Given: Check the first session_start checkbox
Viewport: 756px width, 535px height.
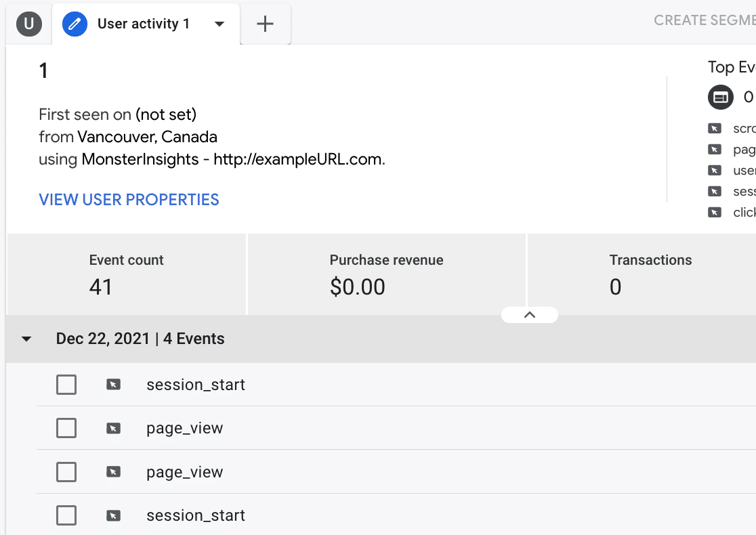Looking at the screenshot, I should (66, 385).
